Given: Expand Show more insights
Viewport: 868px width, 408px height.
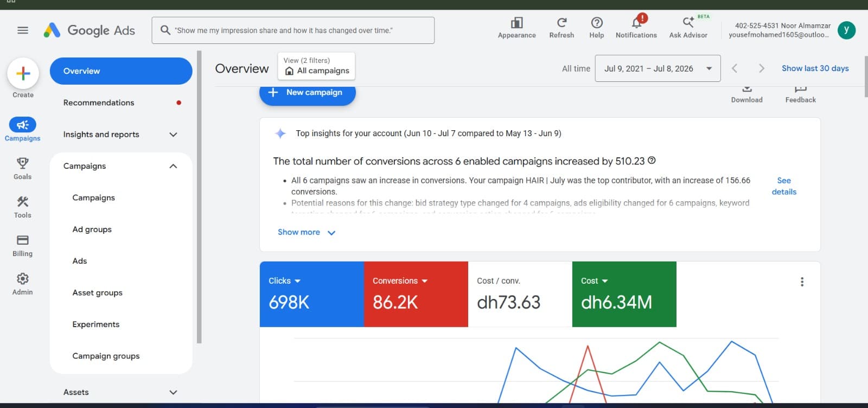Looking at the screenshot, I should point(307,232).
